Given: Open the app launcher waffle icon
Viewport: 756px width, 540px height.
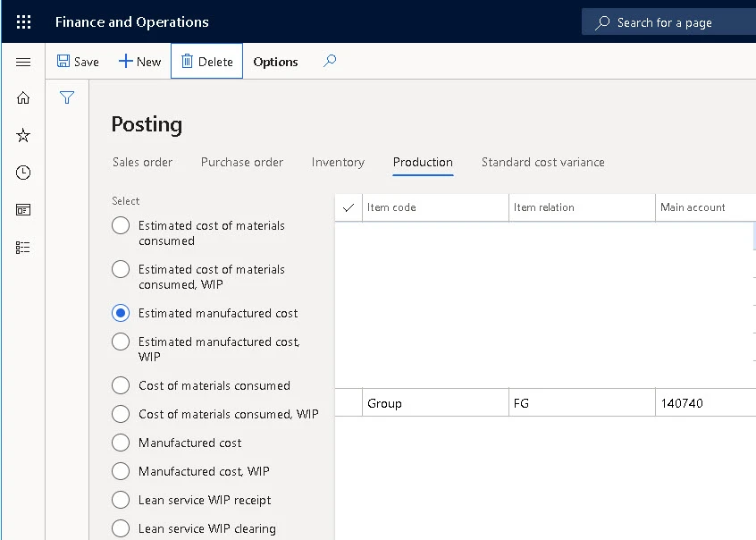Looking at the screenshot, I should [23, 22].
